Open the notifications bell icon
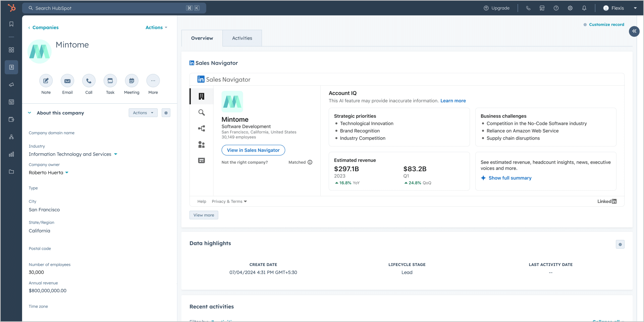644x322 pixels. click(x=584, y=8)
